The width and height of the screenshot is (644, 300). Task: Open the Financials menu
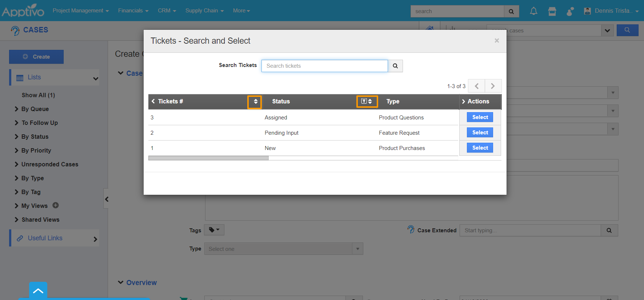(x=133, y=11)
